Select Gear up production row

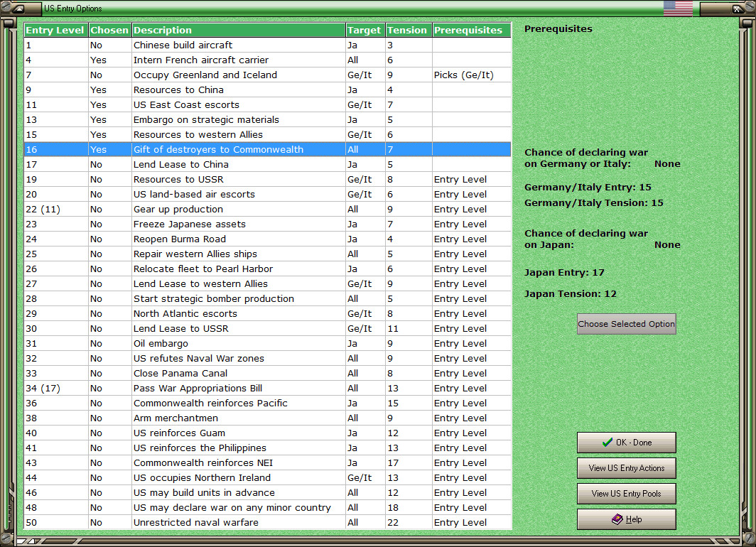(268, 209)
